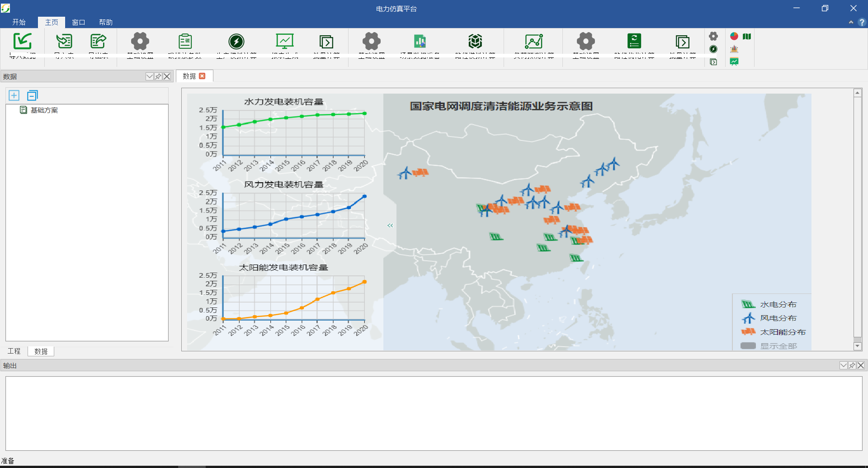Screen dimensions: 868x468
Task: Click the small lightning bolt circle icon
Action: pos(713,49)
